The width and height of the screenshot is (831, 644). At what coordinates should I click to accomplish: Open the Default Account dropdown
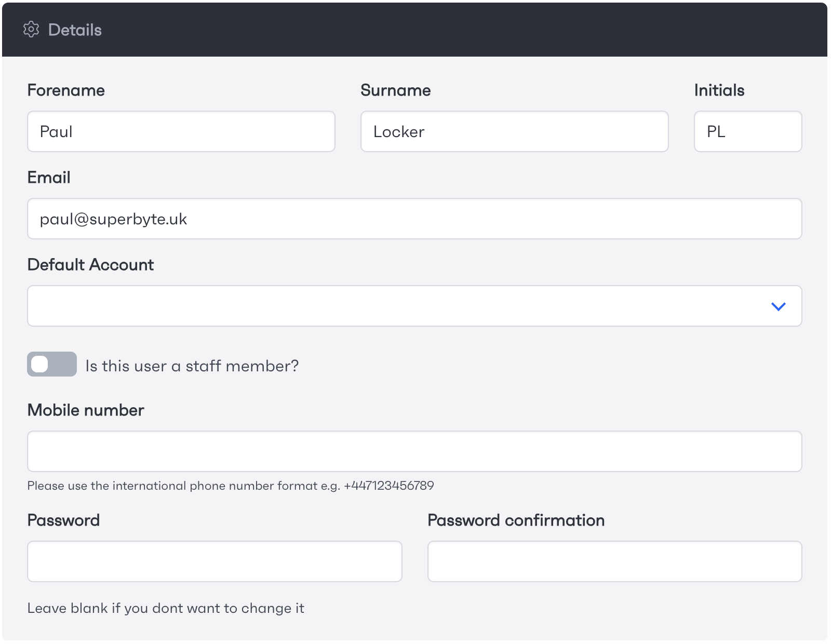(414, 306)
